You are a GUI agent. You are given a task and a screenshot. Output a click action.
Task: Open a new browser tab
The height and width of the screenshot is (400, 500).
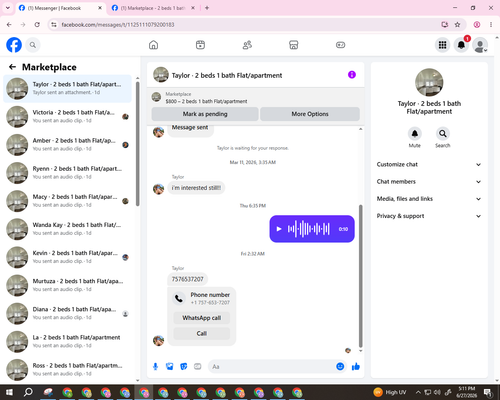click(207, 8)
